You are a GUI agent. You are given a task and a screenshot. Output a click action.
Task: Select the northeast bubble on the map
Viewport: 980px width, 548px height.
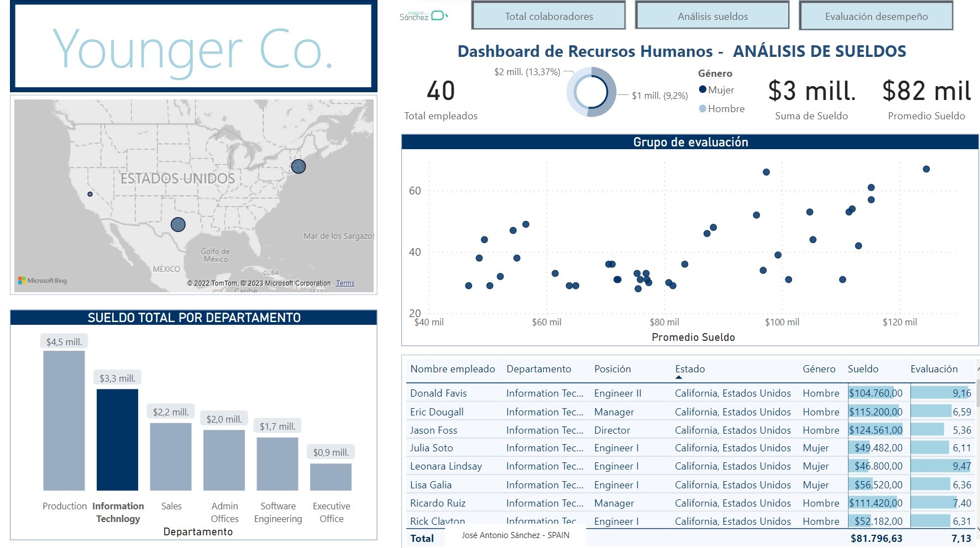pyautogui.click(x=298, y=166)
